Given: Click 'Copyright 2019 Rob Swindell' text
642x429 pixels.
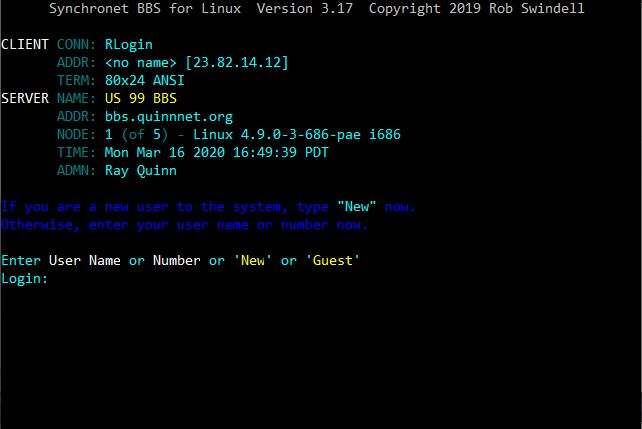Looking at the screenshot, I should pos(477,8).
